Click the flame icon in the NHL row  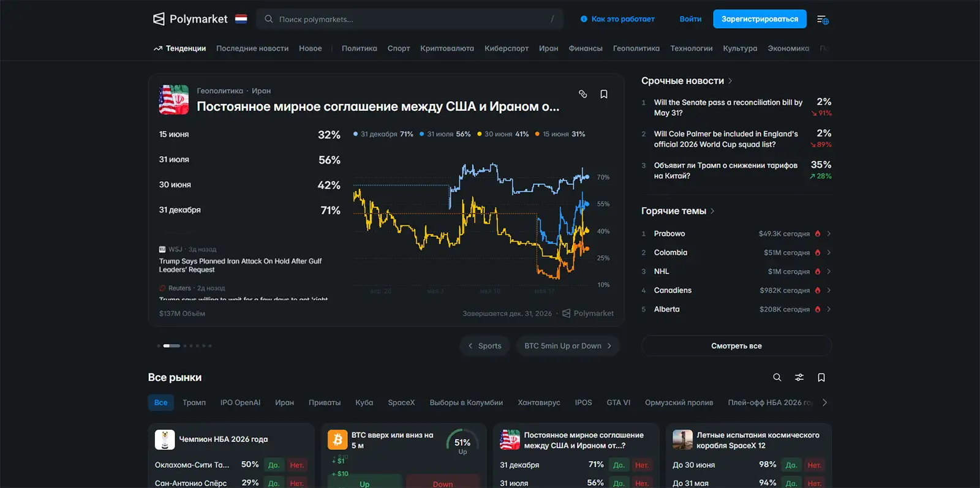[x=818, y=271]
